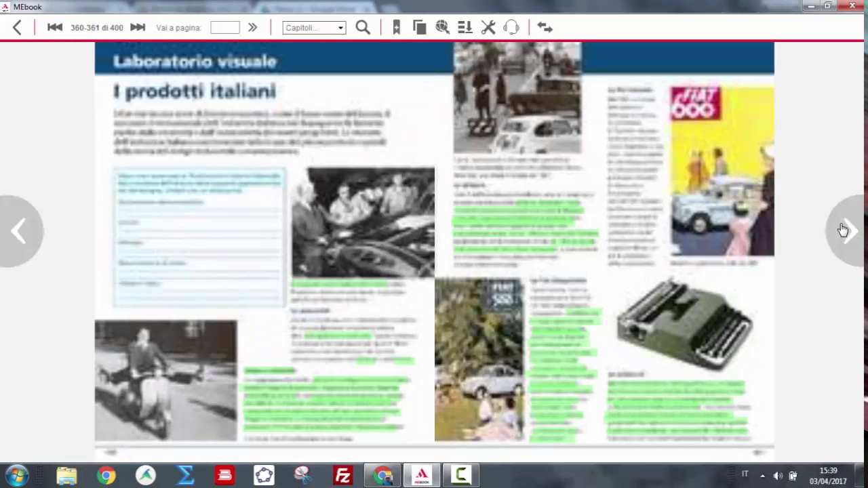Open File Explorer from the taskbar

click(x=66, y=475)
